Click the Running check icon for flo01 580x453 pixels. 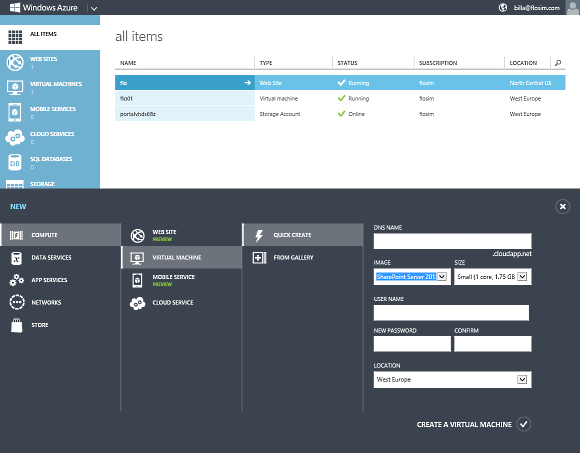pos(341,98)
